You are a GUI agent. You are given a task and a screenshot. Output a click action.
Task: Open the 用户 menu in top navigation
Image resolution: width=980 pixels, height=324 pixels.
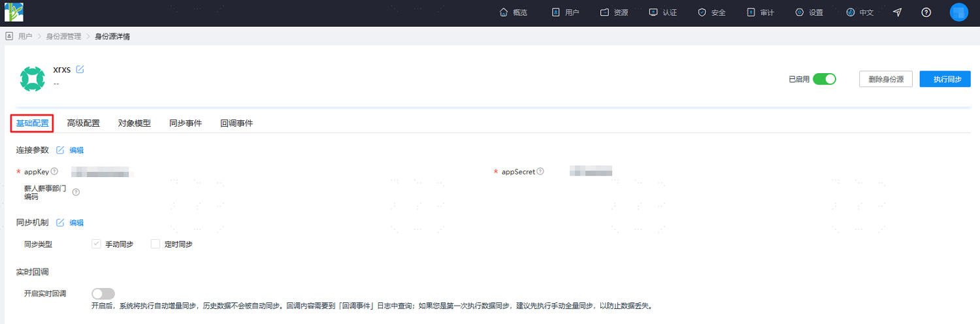[x=566, y=12]
